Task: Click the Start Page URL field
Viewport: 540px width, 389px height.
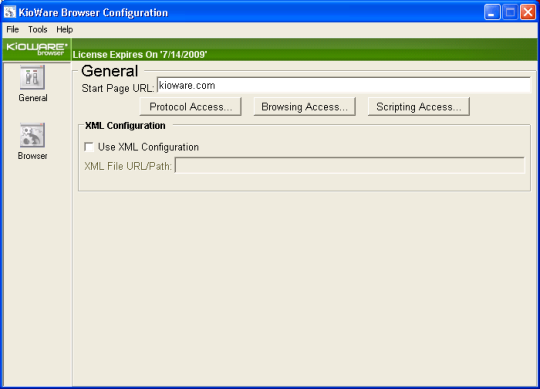Action: [x=344, y=85]
